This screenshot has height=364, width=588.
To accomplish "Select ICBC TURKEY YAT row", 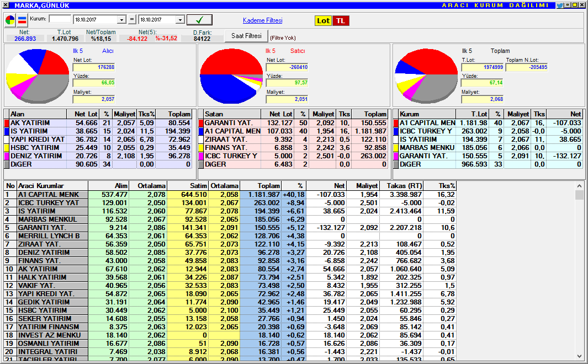I will point(230,202).
